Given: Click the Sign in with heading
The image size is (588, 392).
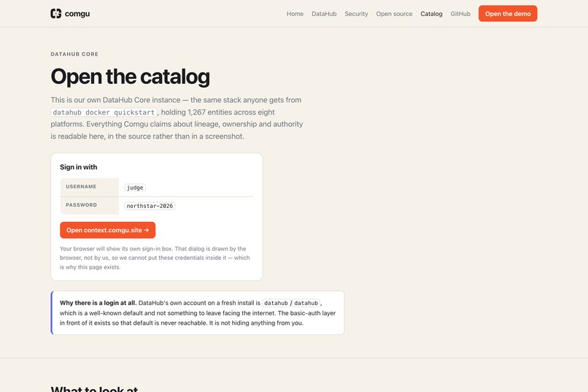Looking at the screenshot, I should (x=78, y=167).
